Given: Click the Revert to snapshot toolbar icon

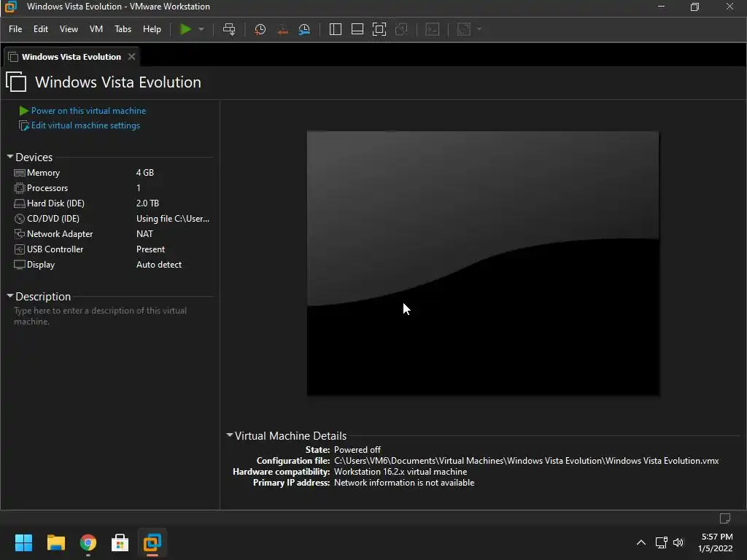Looking at the screenshot, I should pyautogui.click(x=282, y=29).
